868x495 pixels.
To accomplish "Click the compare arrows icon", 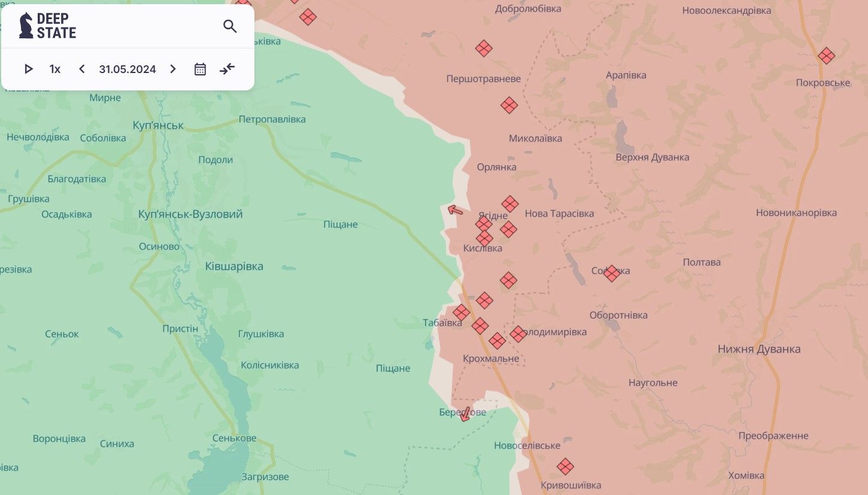I will click(227, 69).
